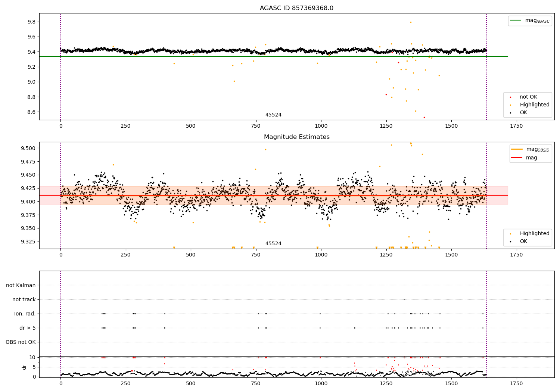Click the 9.425 y-axis tick label
Viewport: 560px width, 392px height.
(x=28, y=188)
